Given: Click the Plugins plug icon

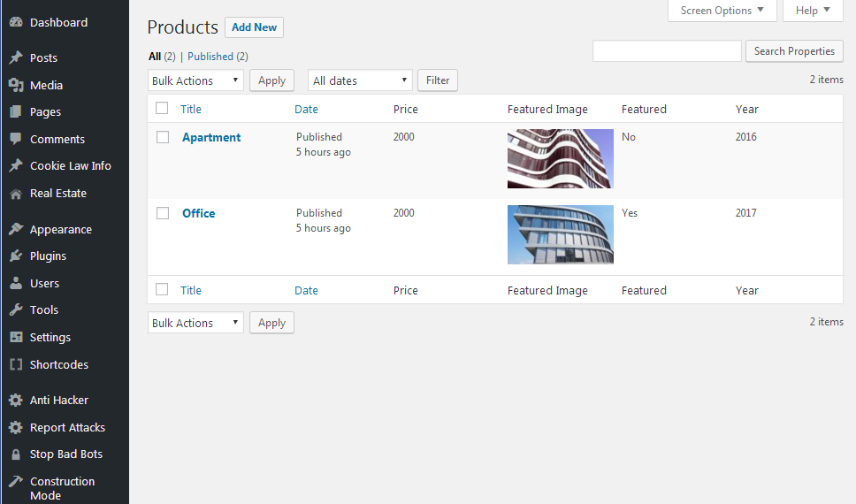Looking at the screenshot, I should click(16, 256).
